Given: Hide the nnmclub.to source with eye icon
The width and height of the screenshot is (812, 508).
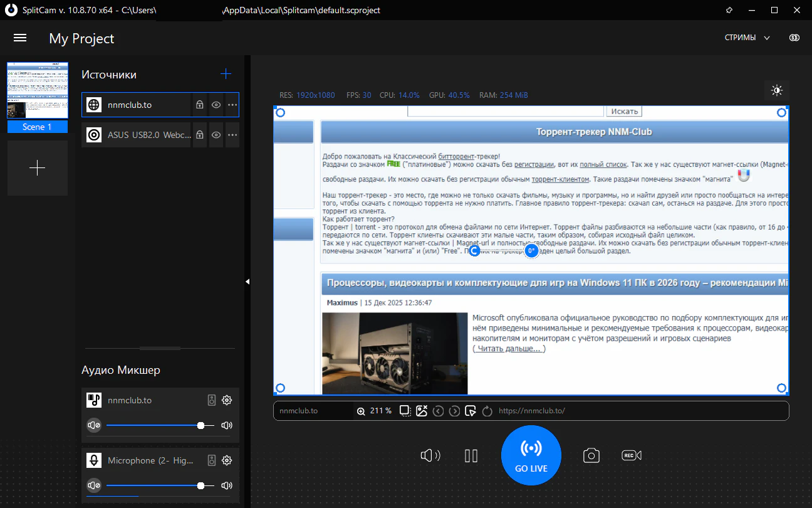Looking at the screenshot, I should [216, 105].
